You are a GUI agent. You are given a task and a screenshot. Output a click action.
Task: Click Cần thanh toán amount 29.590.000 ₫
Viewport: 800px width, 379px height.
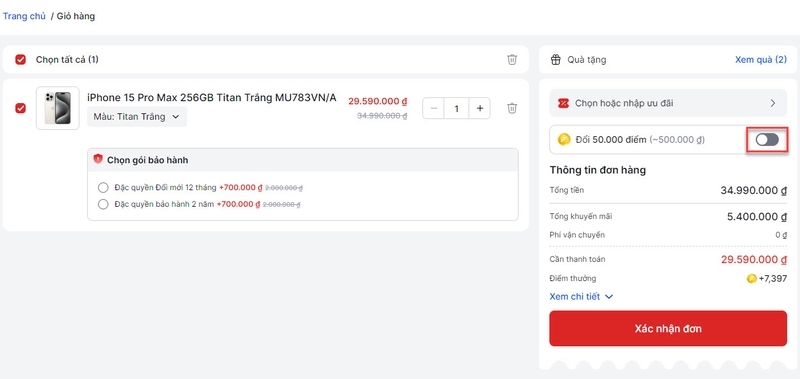click(x=754, y=259)
